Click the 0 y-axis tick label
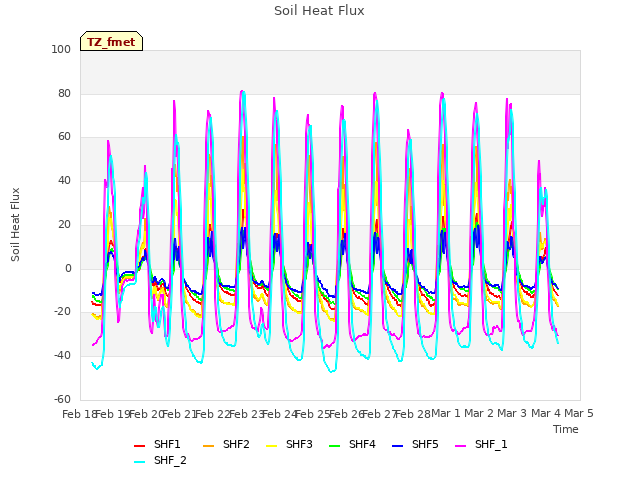640x480 pixels. coord(68,269)
